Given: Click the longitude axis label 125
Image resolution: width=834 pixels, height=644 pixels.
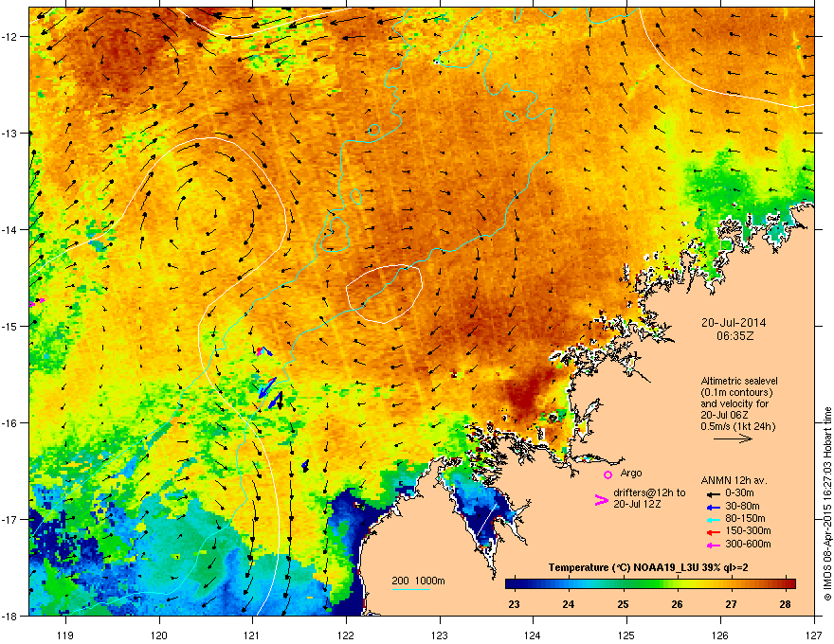Looking at the screenshot, I should [626, 635].
